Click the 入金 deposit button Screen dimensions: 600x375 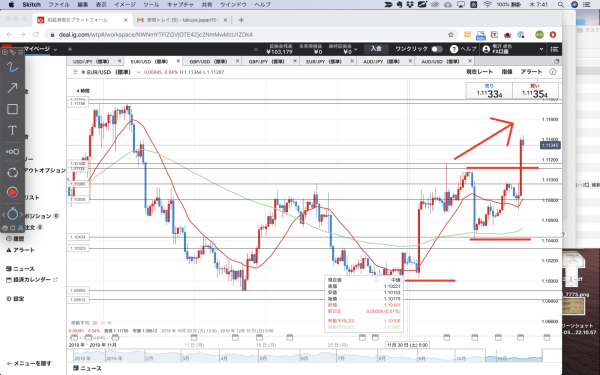point(376,49)
